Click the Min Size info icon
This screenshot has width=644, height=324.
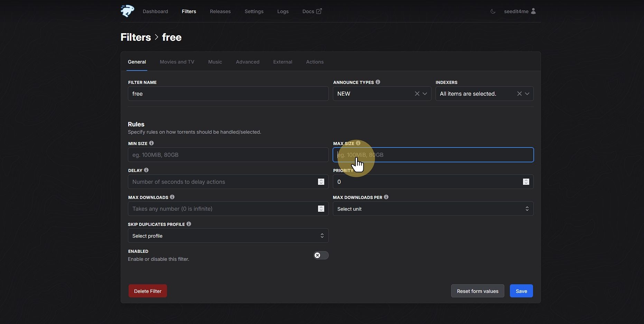(151, 143)
